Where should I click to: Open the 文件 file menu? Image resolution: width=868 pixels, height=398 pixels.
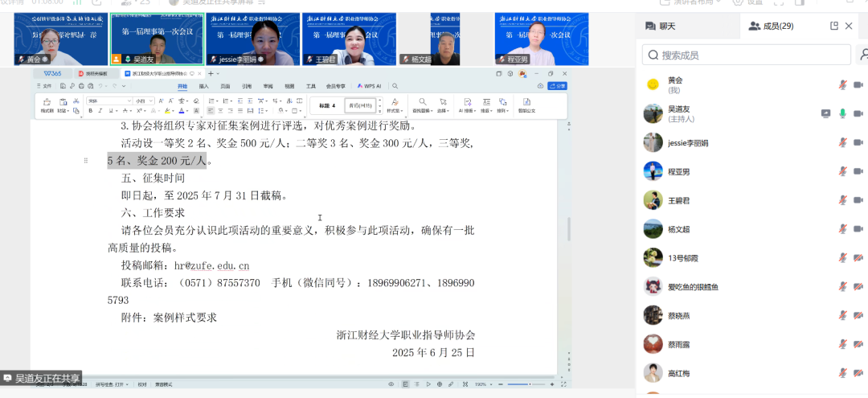click(x=43, y=86)
